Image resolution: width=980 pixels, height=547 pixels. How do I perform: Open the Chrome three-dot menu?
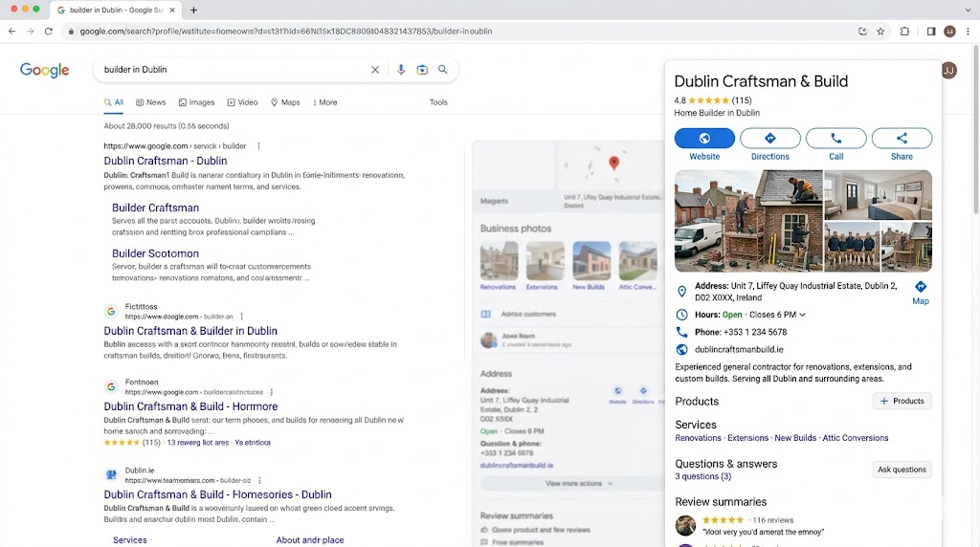[969, 32]
